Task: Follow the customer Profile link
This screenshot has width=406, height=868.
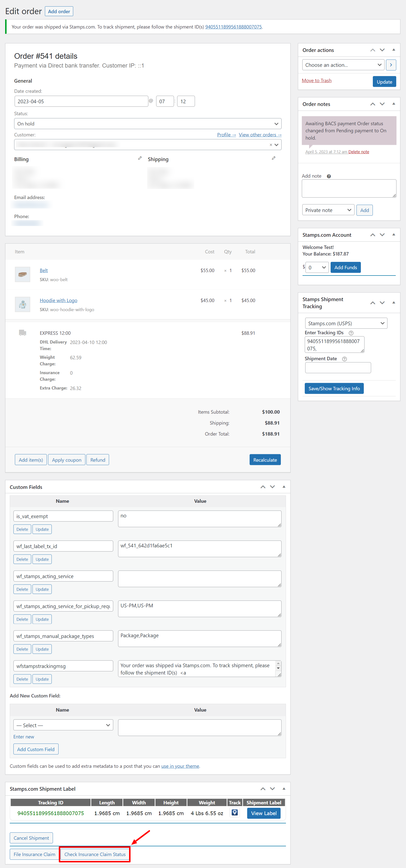Action: tap(226, 134)
